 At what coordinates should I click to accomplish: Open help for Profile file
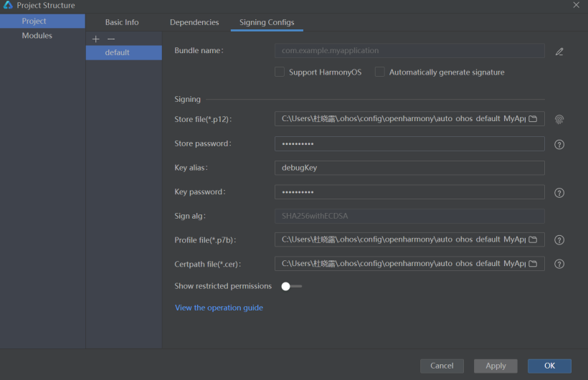559,240
